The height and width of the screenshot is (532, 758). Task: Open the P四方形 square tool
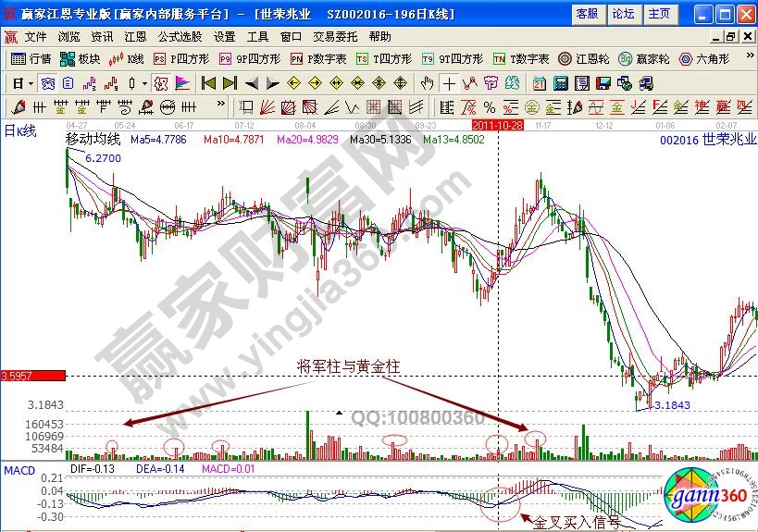[x=181, y=59]
